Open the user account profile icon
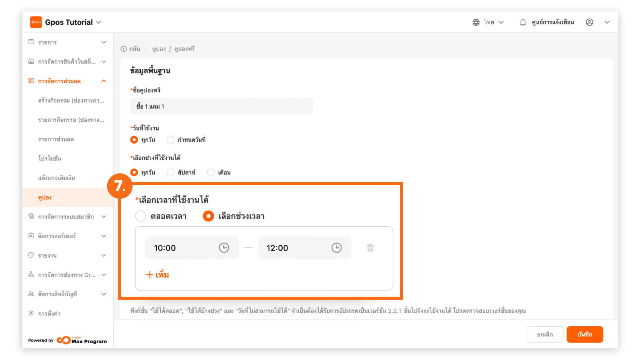The height and width of the screenshot is (362, 644). coord(589,22)
